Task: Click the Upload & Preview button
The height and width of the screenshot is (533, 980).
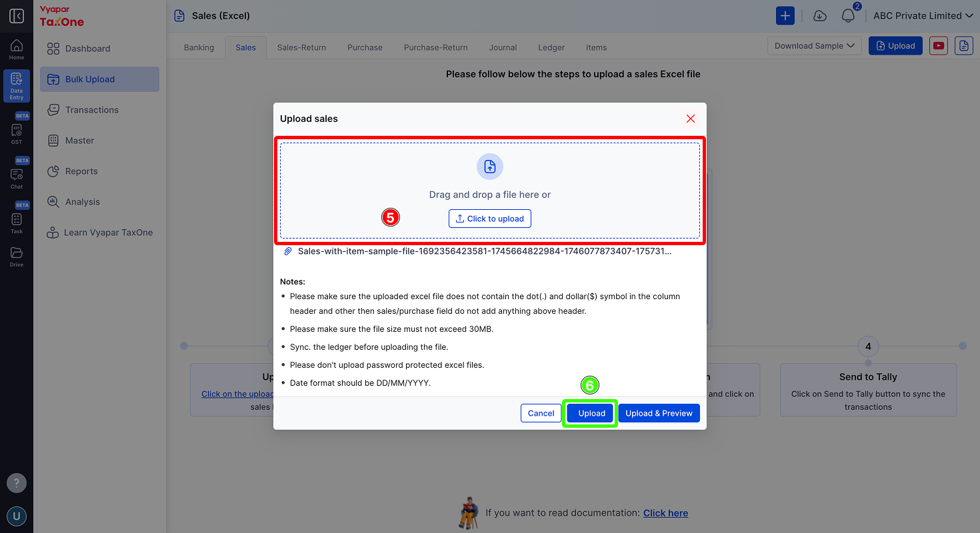Action: click(x=659, y=413)
